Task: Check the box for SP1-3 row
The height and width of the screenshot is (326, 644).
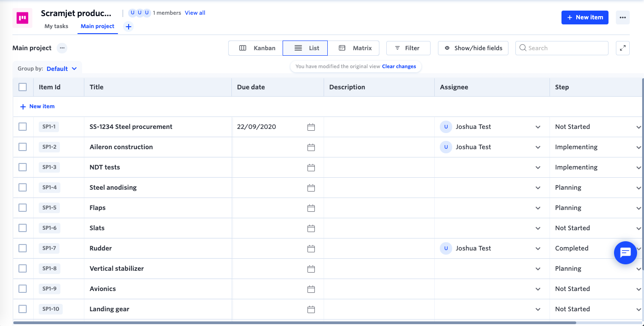Action: tap(23, 167)
